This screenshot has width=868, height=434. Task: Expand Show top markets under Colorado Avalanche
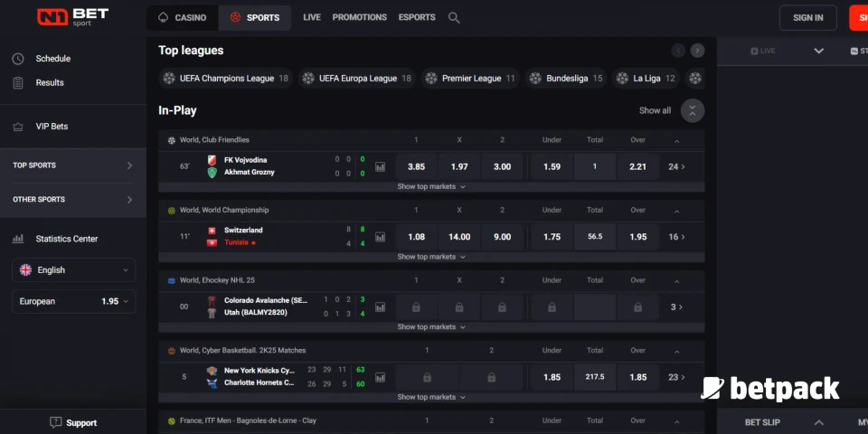[x=431, y=327]
